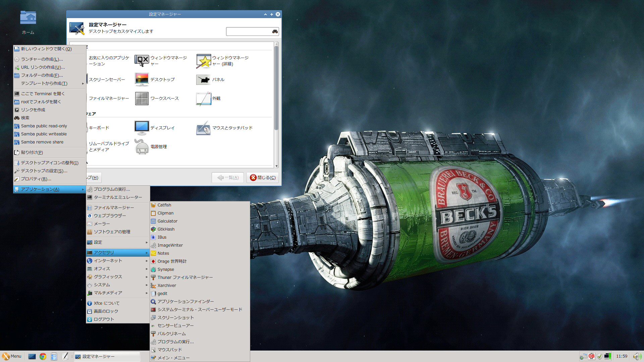This screenshot has height=362, width=644.
Task: Open the 外観 appearance settings icon
Action: tap(204, 98)
